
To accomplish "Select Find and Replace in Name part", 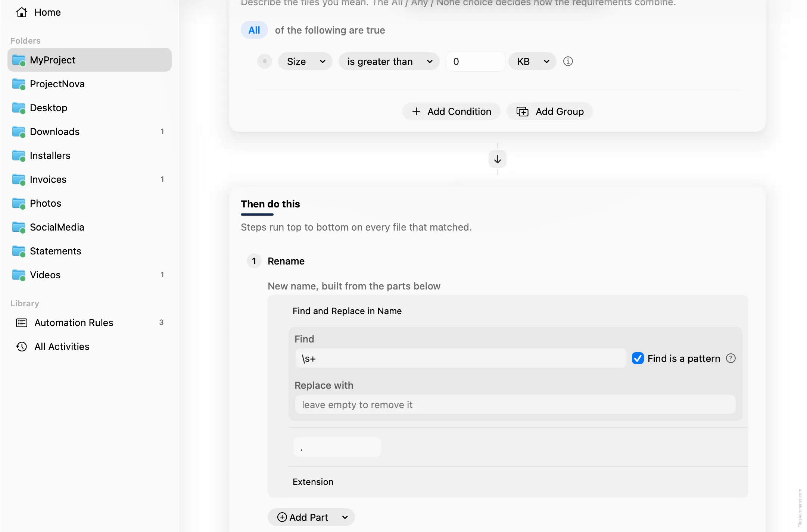I will pos(347,311).
